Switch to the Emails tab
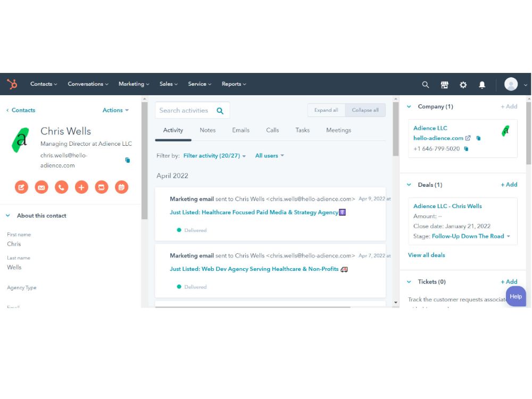The width and height of the screenshot is (532, 399). (x=241, y=130)
